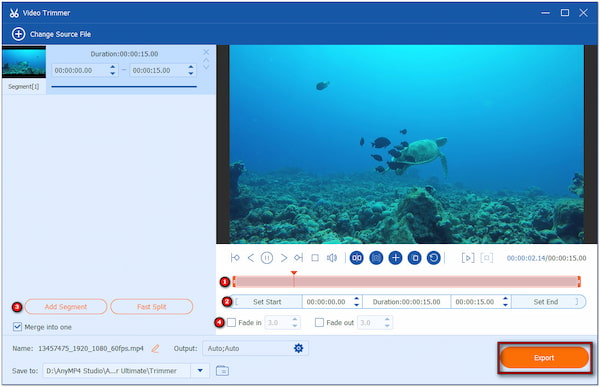Adjust the Fade in duration stepper
600x387 pixels.
pyautogui.click(x=295, y=322)
